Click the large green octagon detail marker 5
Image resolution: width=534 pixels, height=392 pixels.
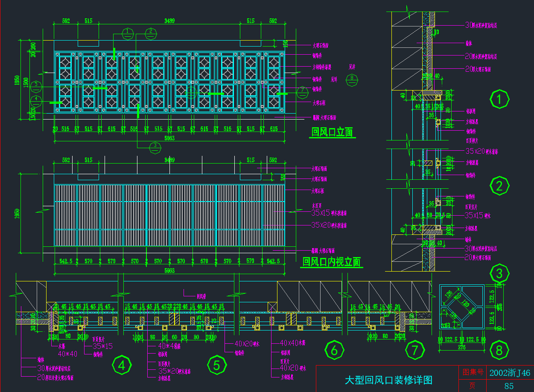(x=216, y=366)
